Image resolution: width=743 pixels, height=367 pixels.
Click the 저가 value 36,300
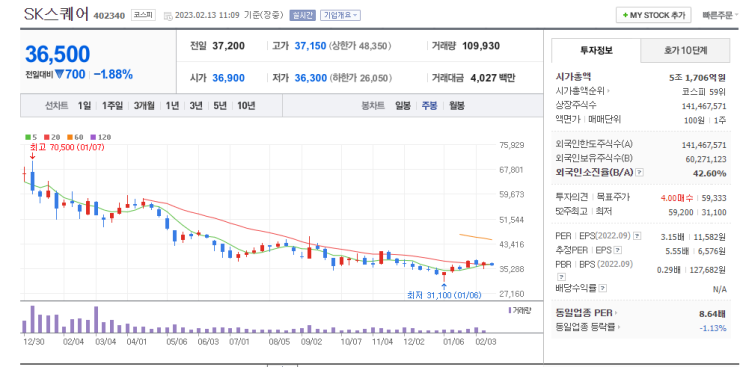310,78
